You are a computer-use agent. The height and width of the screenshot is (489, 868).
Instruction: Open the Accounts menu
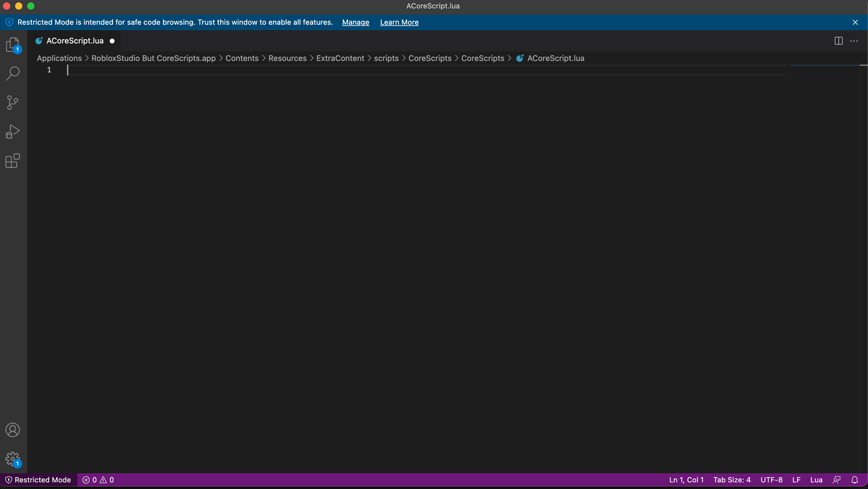click(13, 430)
